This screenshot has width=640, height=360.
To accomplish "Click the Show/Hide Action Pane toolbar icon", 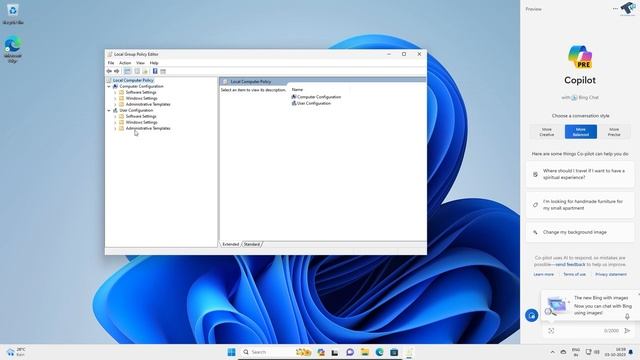I will click(163, 71).
